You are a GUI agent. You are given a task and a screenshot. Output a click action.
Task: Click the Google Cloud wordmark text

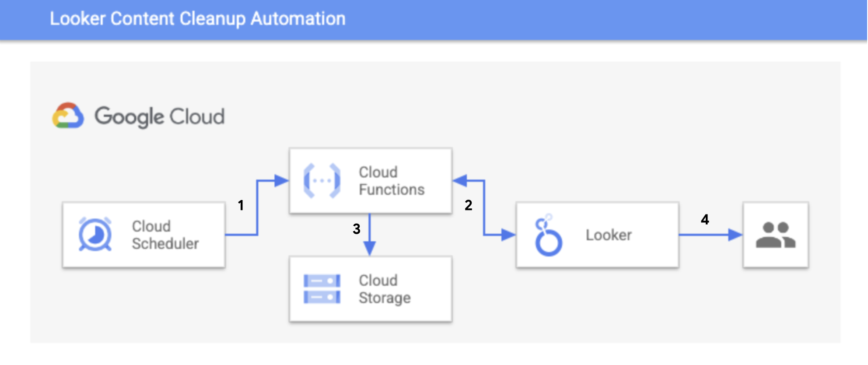[x=160, y=117]
